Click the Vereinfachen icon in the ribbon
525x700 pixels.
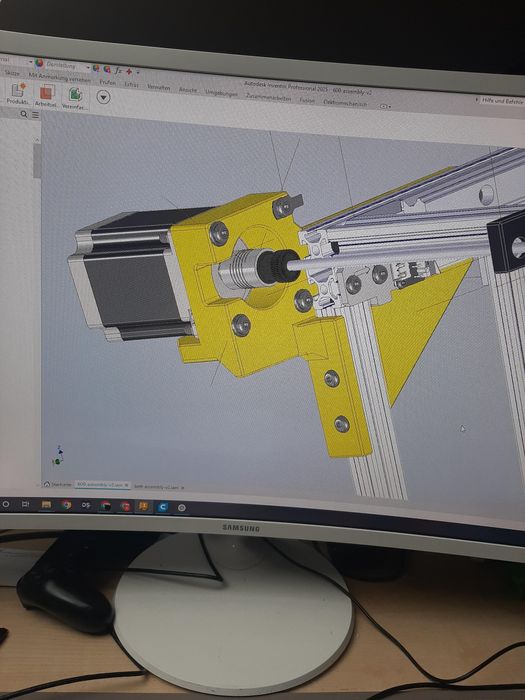pyautogui.click(x=75, y=95)
